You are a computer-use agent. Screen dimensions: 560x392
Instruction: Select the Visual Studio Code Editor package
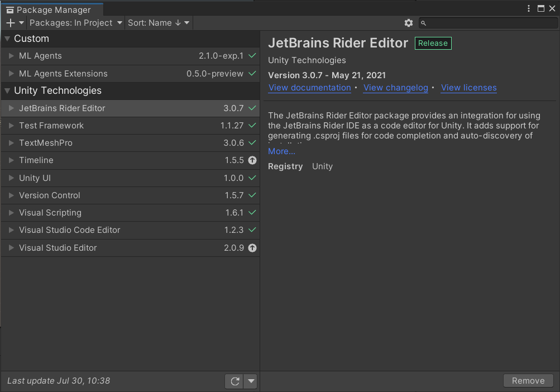click(130, 230)
